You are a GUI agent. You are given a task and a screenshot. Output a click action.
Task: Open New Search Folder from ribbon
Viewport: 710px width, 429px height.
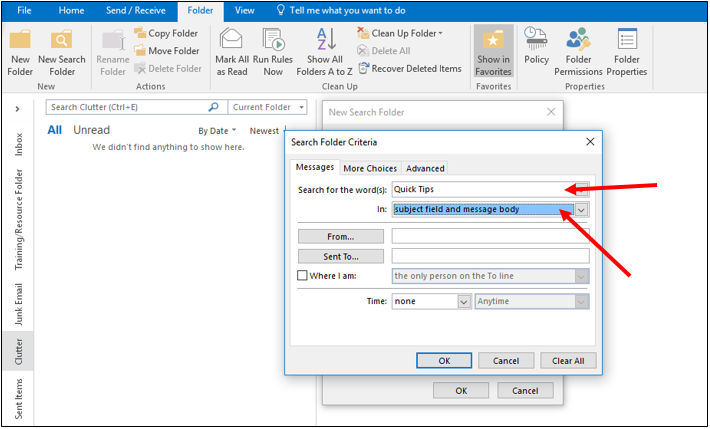[x=62, y=53]
